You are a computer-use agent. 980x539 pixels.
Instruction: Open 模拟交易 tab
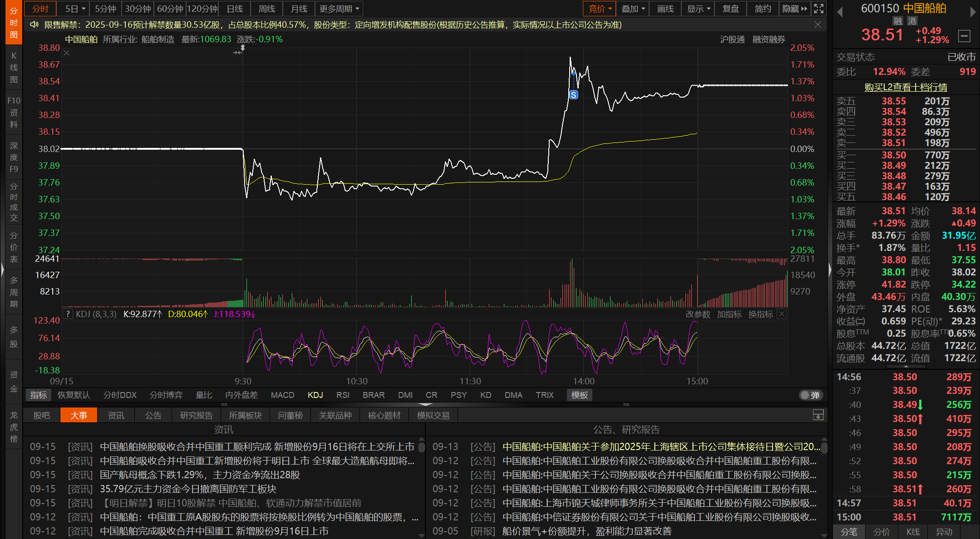[433, 415]
